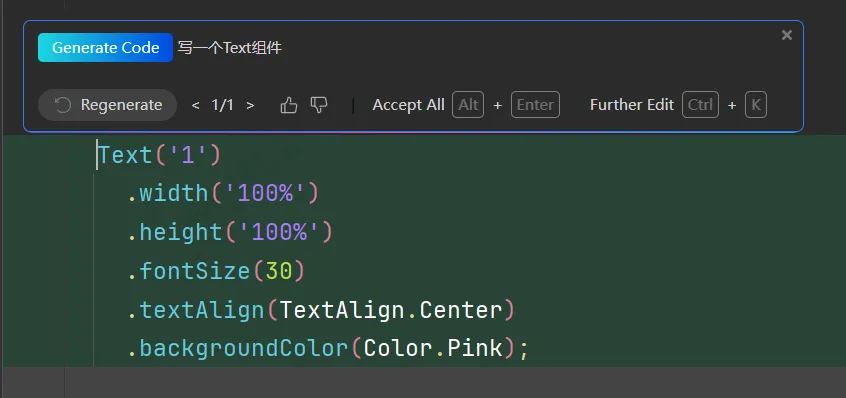This screenshot has height=398, width=846.
Task: Click the prompt text input field
Action: click(x=475, y=48)
